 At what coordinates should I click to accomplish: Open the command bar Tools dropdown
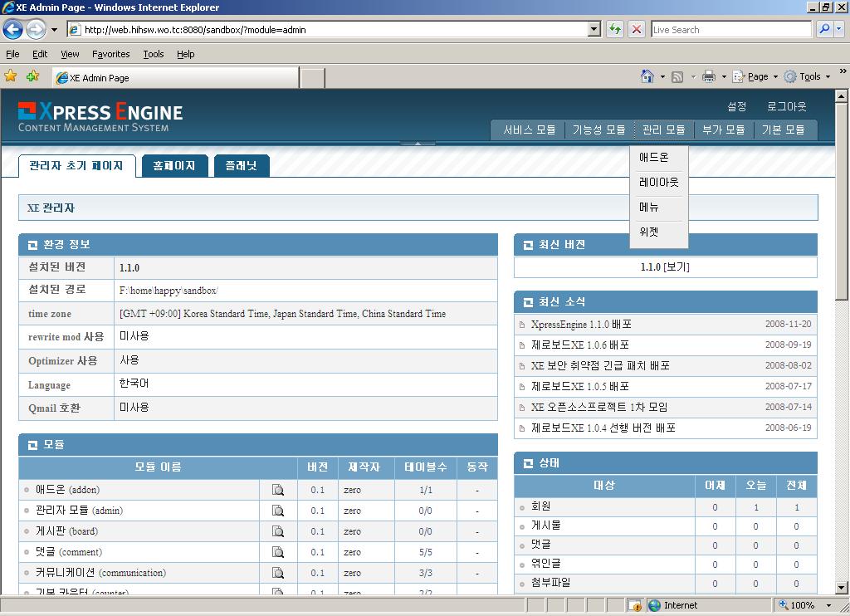(x=808, y=77)
